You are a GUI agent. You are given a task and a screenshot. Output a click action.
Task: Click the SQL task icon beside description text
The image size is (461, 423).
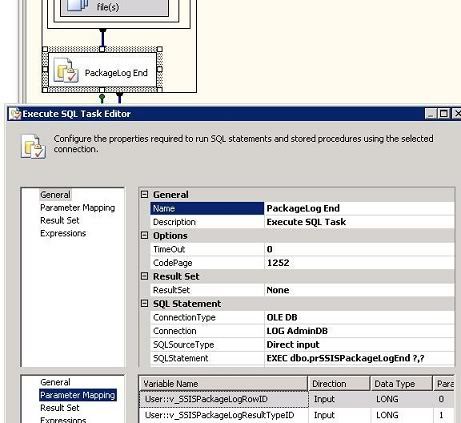(x=33, y=146)
